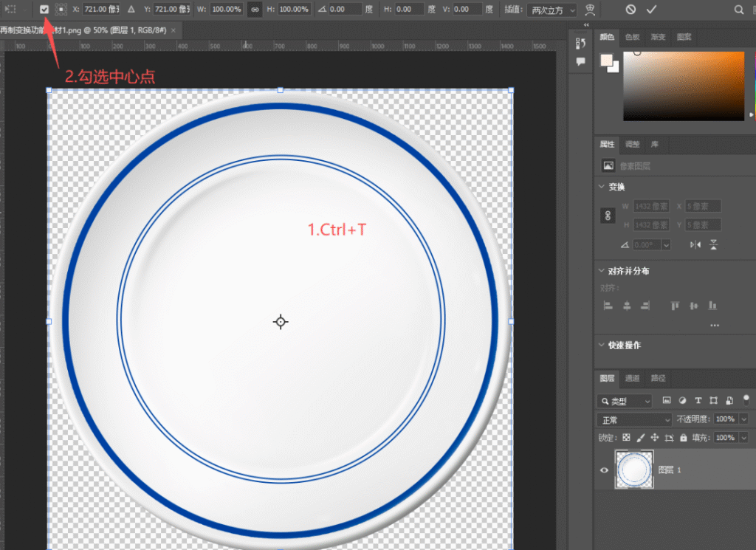756x550 pixels.
Task: Click the delta relative positioning triangle icon
Action: [131, 9]
